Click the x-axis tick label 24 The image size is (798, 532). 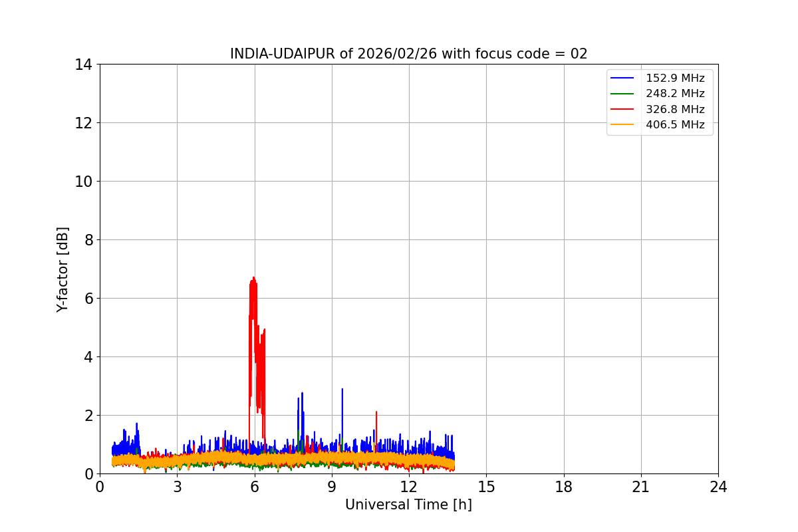pyautogui.click(x=718, y=487)
